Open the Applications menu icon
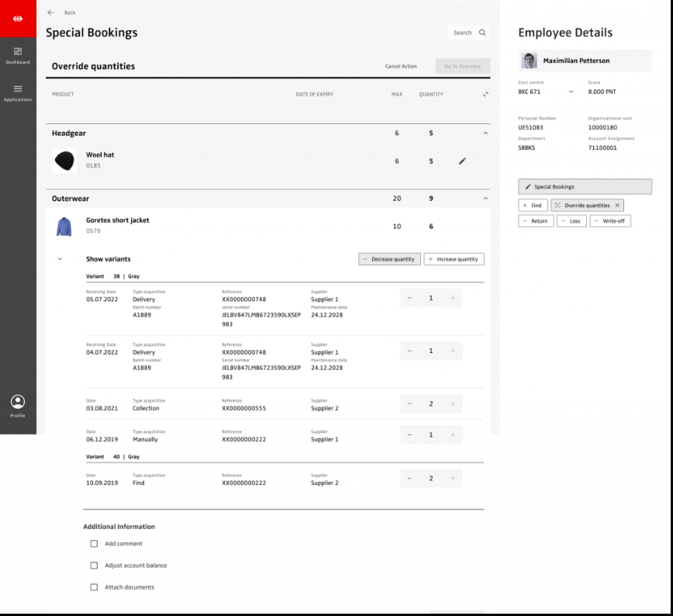This screenshot has width=673, height=616. point(18,89)
